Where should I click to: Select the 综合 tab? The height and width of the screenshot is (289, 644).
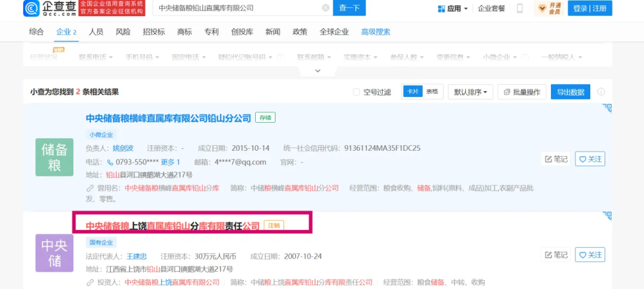click(36, 32)
